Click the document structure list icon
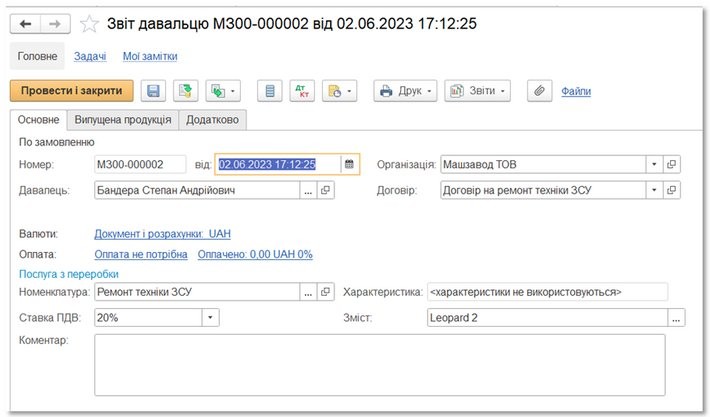Viewport: 710px width, 417px height. coord(268,91)
